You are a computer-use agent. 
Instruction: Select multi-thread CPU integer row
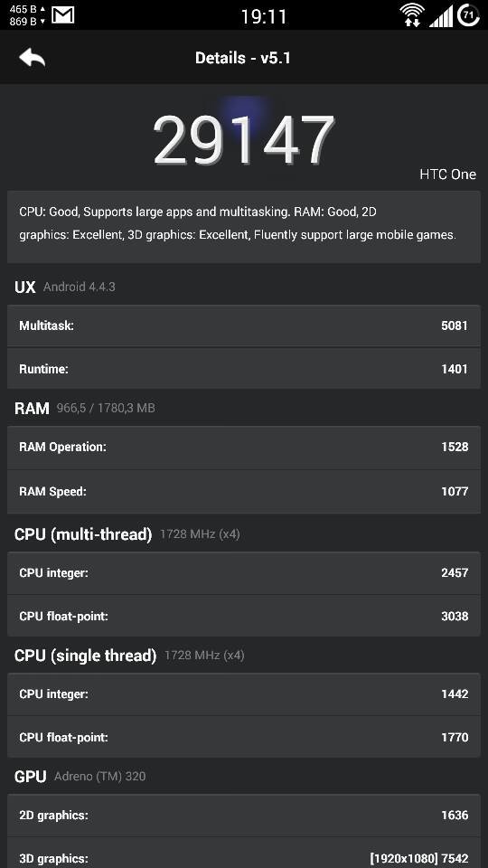click(x=244, y=573)
